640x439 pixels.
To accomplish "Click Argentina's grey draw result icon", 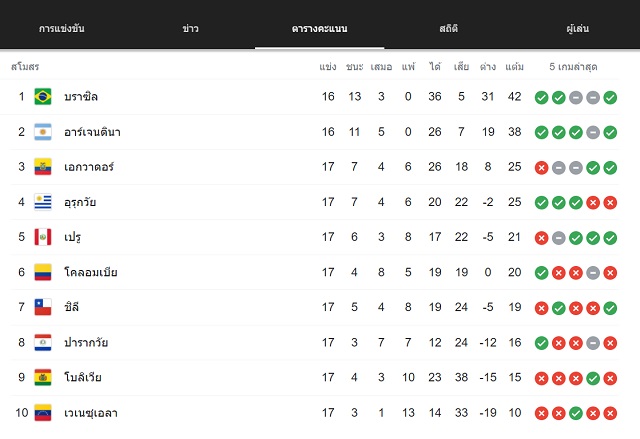I will [593, 133].
